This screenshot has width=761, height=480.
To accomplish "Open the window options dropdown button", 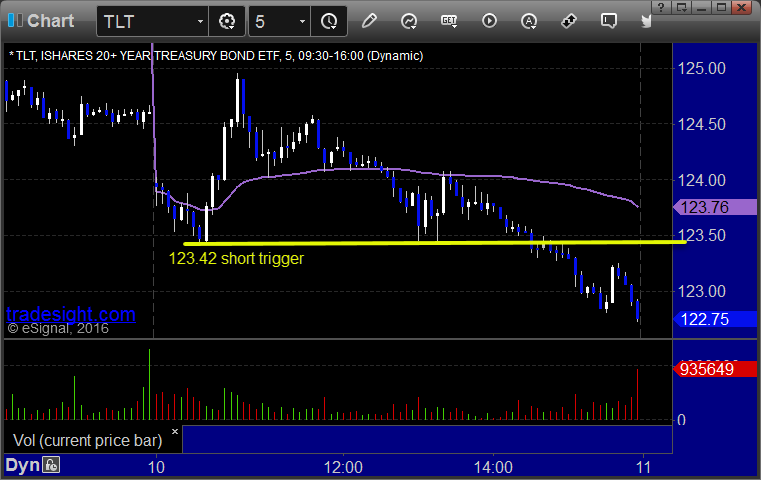I will (682, 7).
